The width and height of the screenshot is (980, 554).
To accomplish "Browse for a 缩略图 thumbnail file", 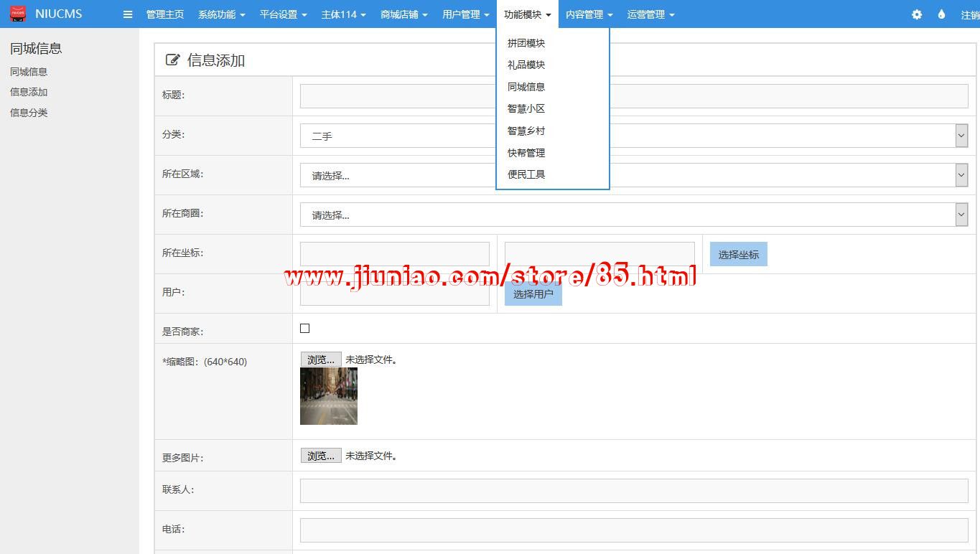I will pos(321,360).
